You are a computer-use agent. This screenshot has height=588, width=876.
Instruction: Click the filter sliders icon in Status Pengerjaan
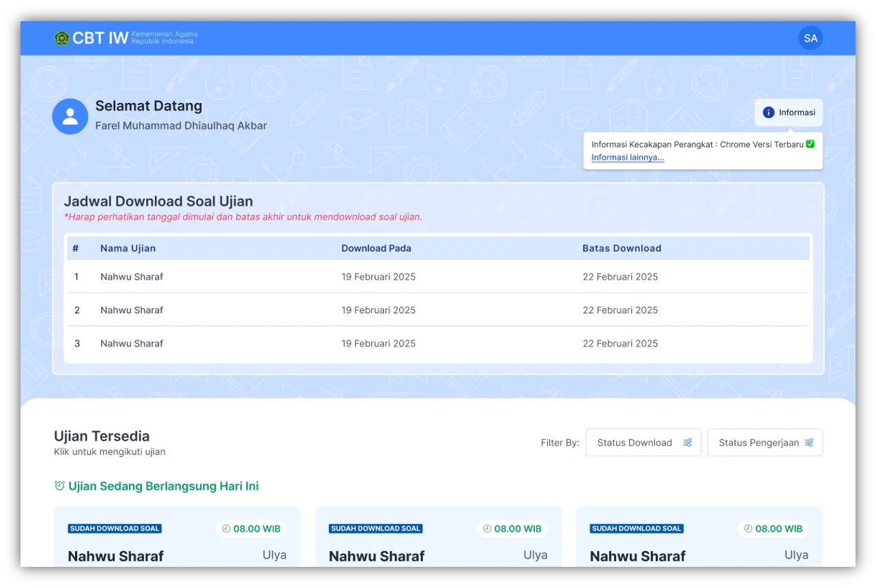(809, 443)
